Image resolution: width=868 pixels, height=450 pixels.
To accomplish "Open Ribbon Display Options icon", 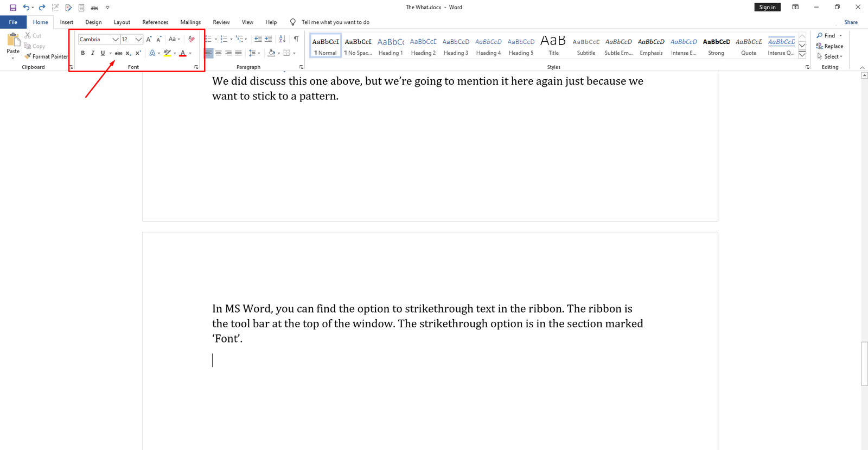I will 795,7.
